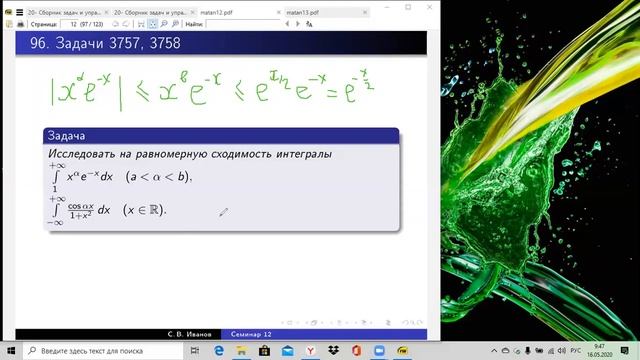Image resolution: width=640 pixels, height=360 pixels.
Task: Click the open file icon in the toolbar
Action: click(x=9, y=24)
